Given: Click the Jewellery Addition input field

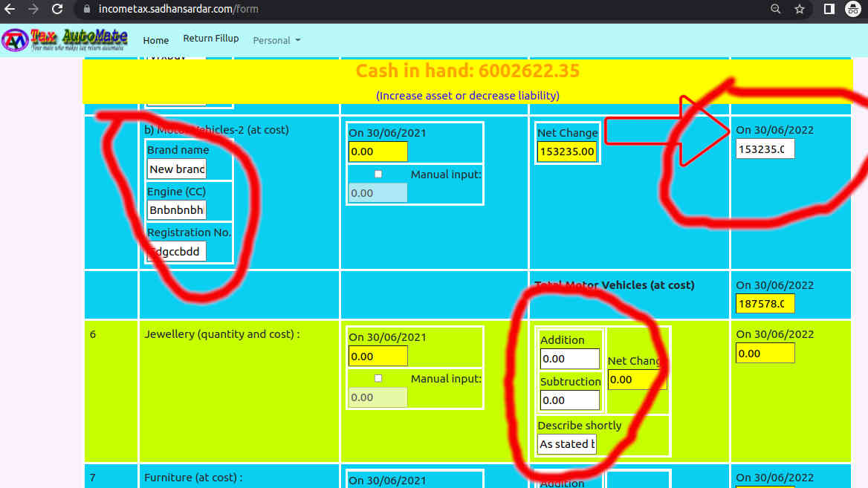Looking at the screenshot, I should pos(569,359).
